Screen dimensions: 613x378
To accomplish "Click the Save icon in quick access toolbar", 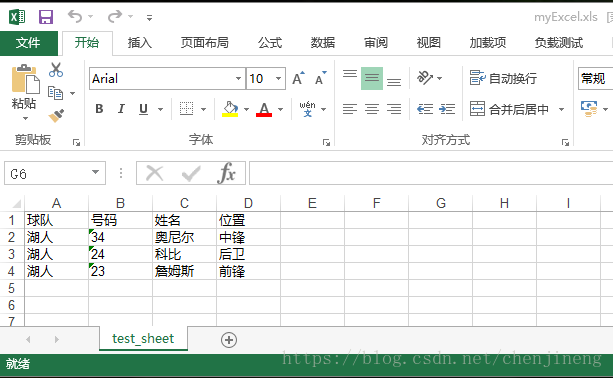I will pyautogui.click(x=46, y=17).
